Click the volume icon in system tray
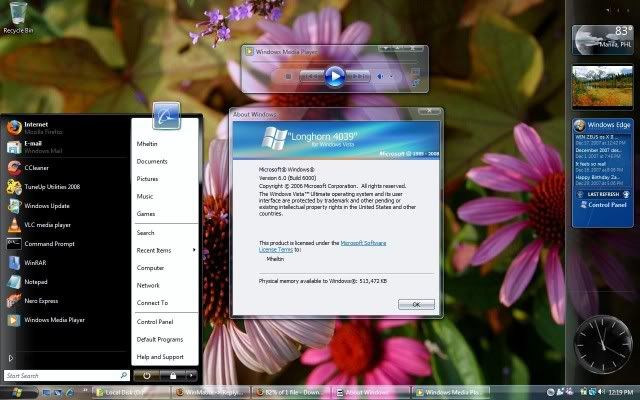The width and height of the screenshot is (640, 400). pyautogui.click(x=602, y=392)
